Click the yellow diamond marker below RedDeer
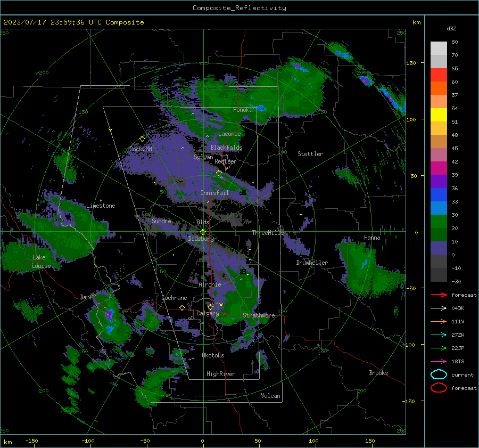The height and width of the screenshot is (448, 479). tap(219, 173)
